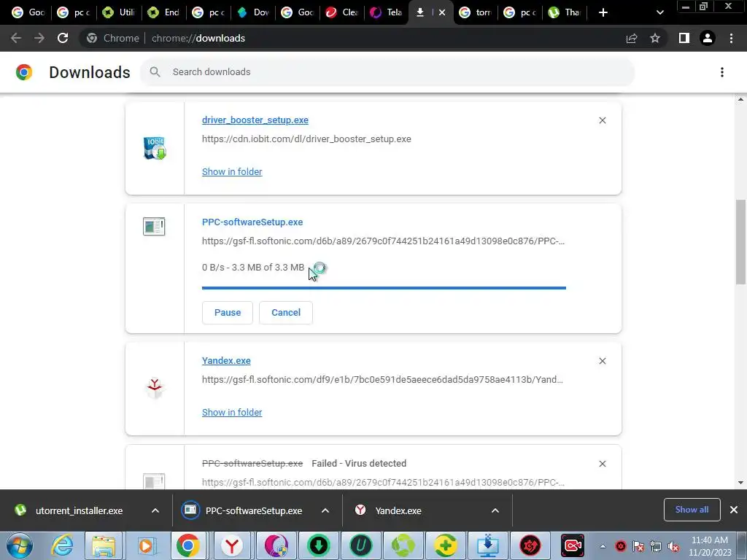The width and height of the screenshot is (747, 560).
Task: Open Windows Start menu orb
Action: 20,545
